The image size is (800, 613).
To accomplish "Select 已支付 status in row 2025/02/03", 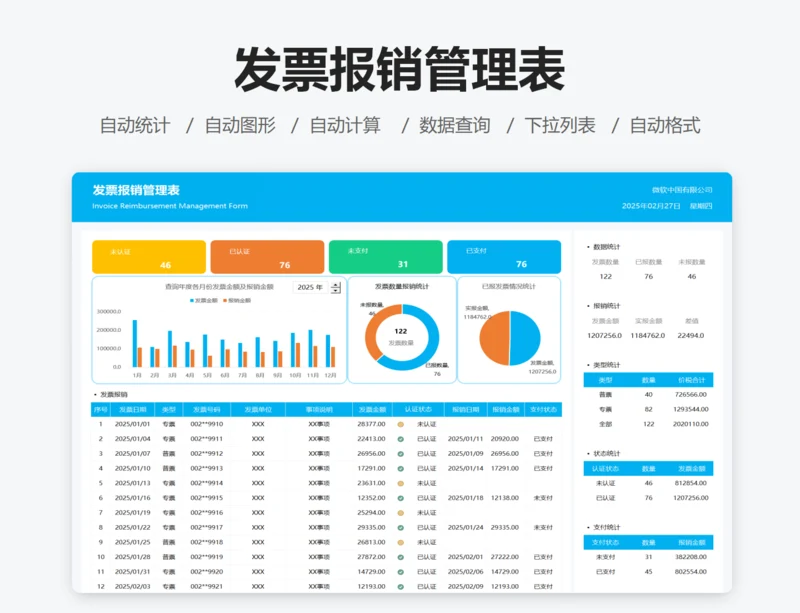I will click(x=543, y=587).
